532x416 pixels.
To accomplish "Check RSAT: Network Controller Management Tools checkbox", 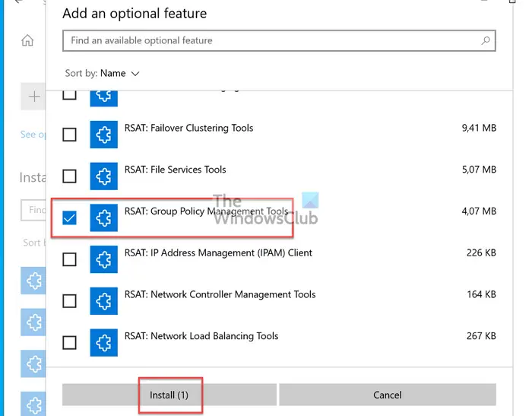I will (70, 301).
